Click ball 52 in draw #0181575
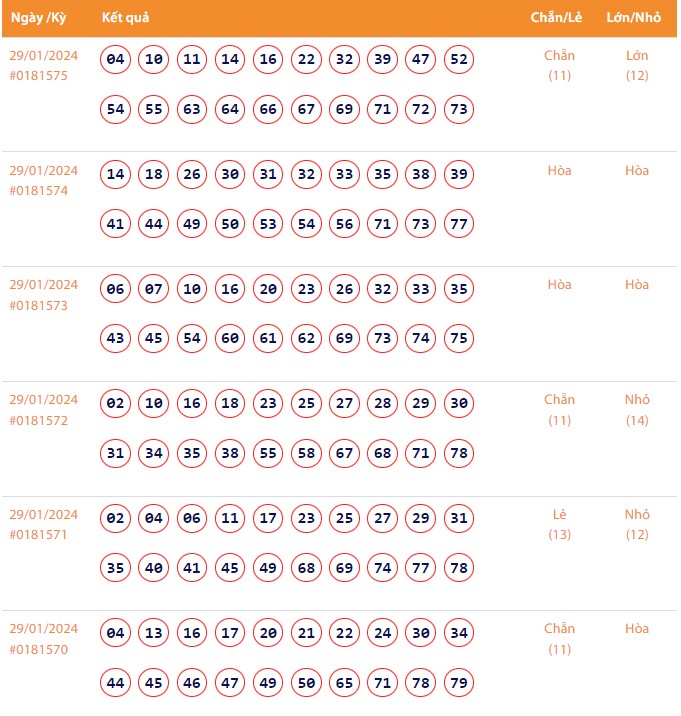Screen dimensions: 681x716 pyautogui.click(x=459, y=60)
